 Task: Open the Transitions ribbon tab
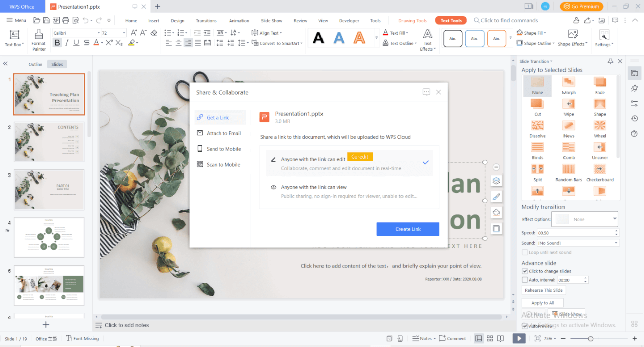tap(206, 21)
